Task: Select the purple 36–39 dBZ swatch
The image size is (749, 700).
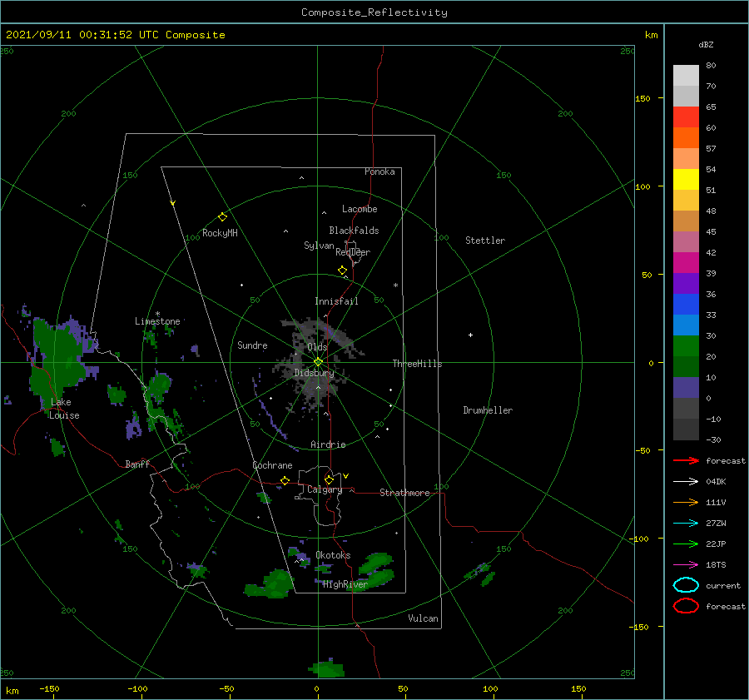Action: click(x=686, y=284)
